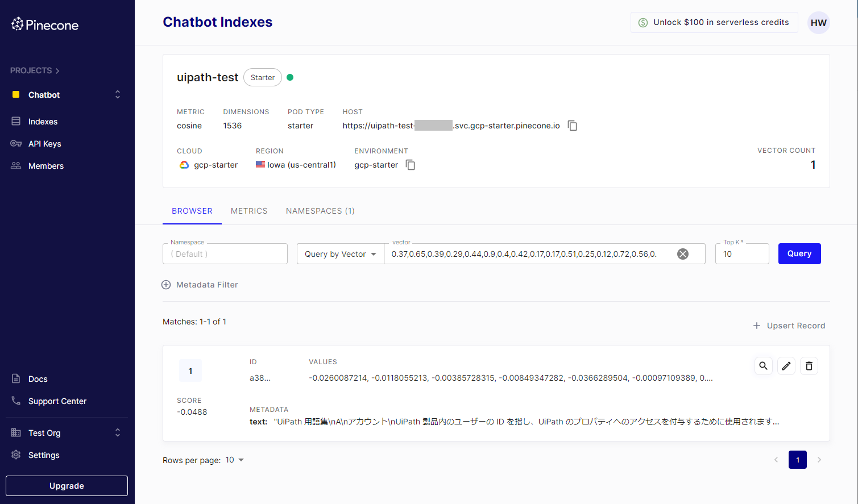Click the dimensions value 1536

233,126
